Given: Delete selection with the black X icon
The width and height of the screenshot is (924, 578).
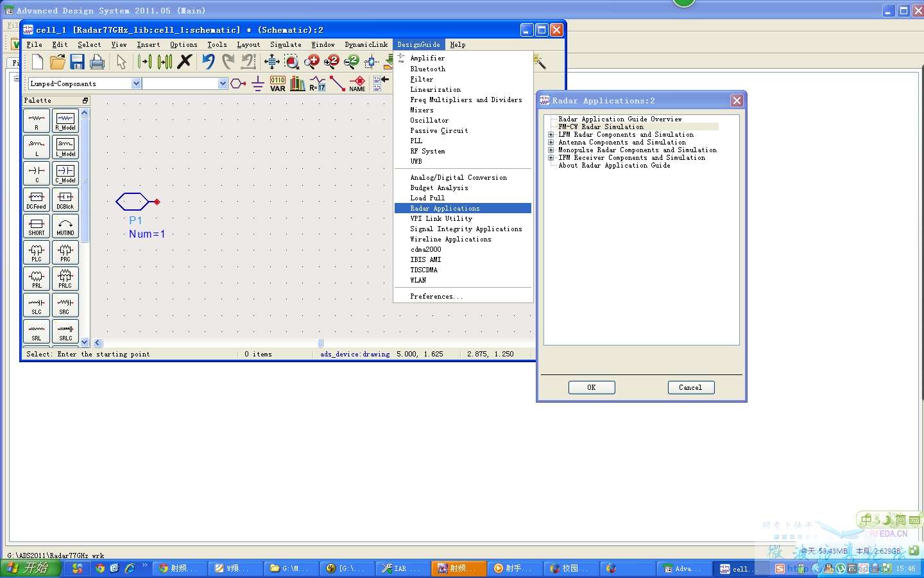Looking at the screenshot, I should 185,62.
